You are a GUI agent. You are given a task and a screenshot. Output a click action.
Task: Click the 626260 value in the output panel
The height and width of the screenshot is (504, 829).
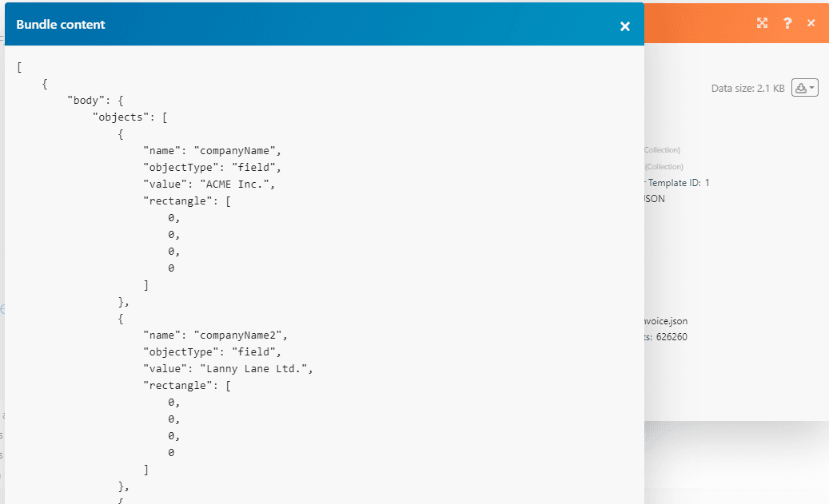(x=671, y=337)
